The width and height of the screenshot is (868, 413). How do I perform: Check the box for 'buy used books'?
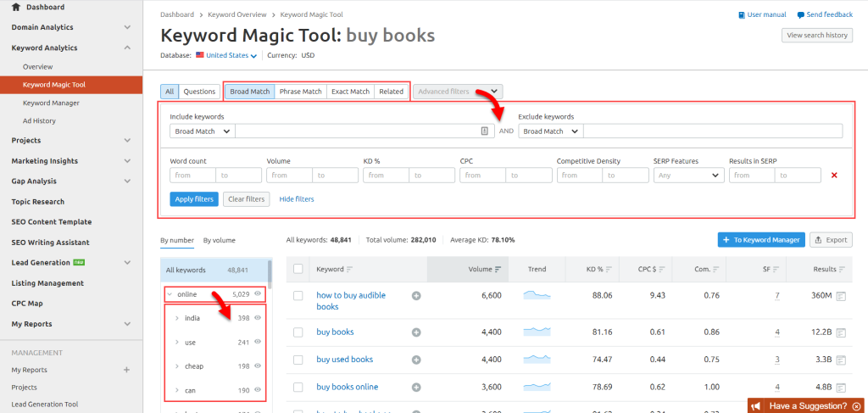click(x=298, y=360)
